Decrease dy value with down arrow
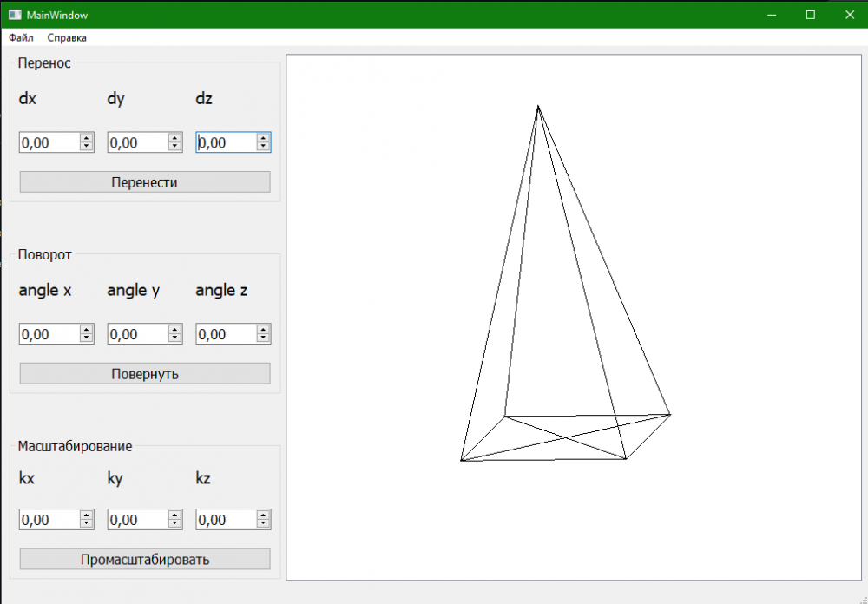The height and width of the screenshot is (604, 868). [174, 148]
